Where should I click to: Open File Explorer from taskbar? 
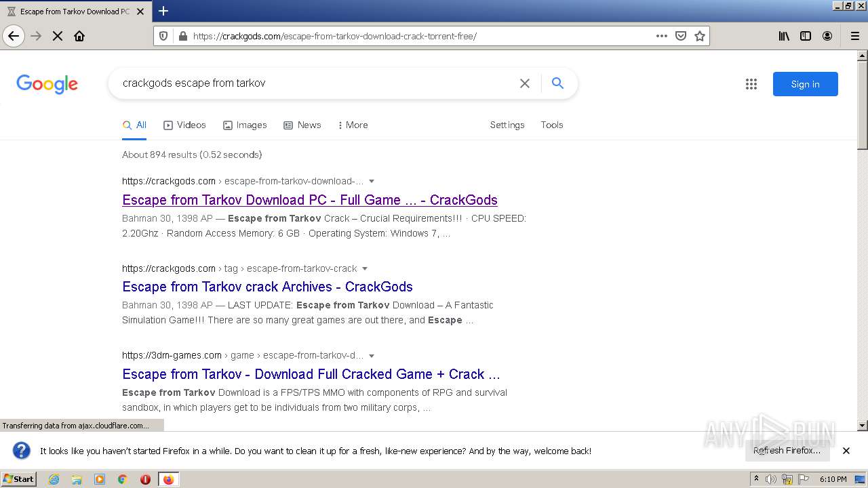77,479
